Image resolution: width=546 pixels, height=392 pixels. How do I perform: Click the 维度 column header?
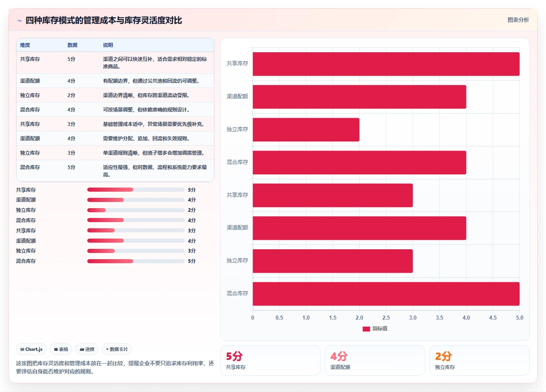pos(25,45)
